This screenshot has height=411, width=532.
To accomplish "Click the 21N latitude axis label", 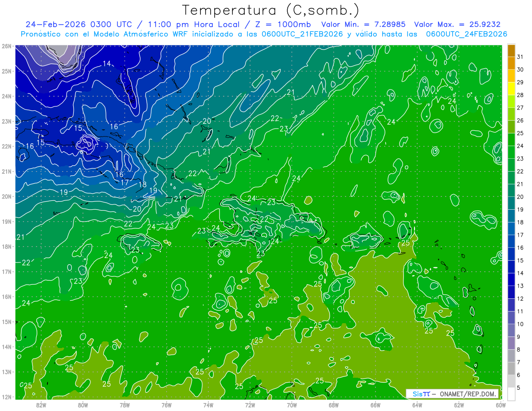I will 7,171.
